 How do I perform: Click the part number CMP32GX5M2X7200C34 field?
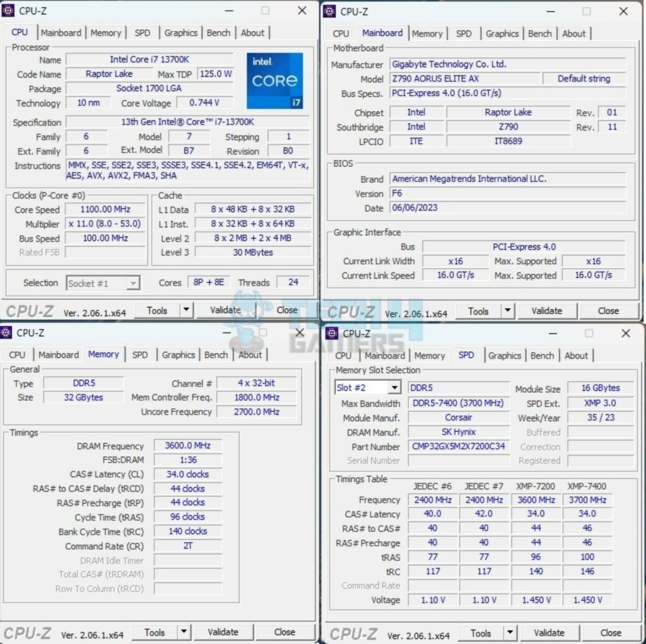459,446
